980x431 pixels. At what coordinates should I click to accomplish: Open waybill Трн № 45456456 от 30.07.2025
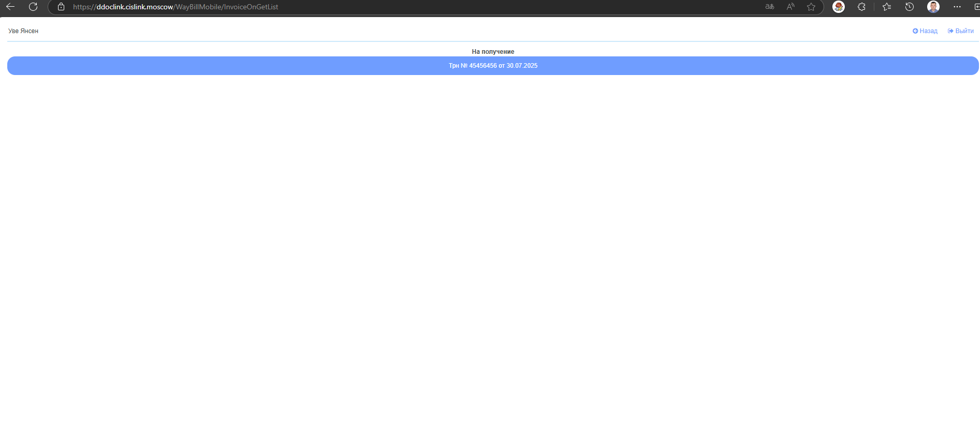(x=493, y=66)
